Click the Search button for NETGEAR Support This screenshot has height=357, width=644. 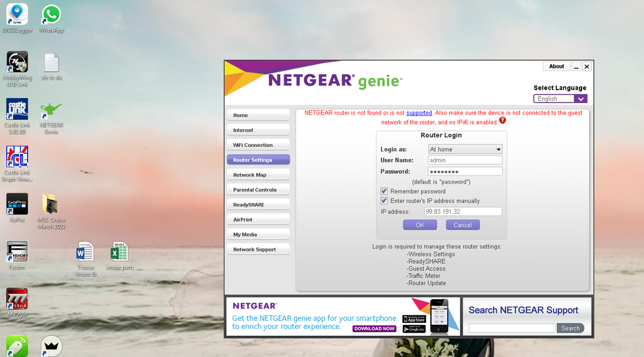(571, 328)
